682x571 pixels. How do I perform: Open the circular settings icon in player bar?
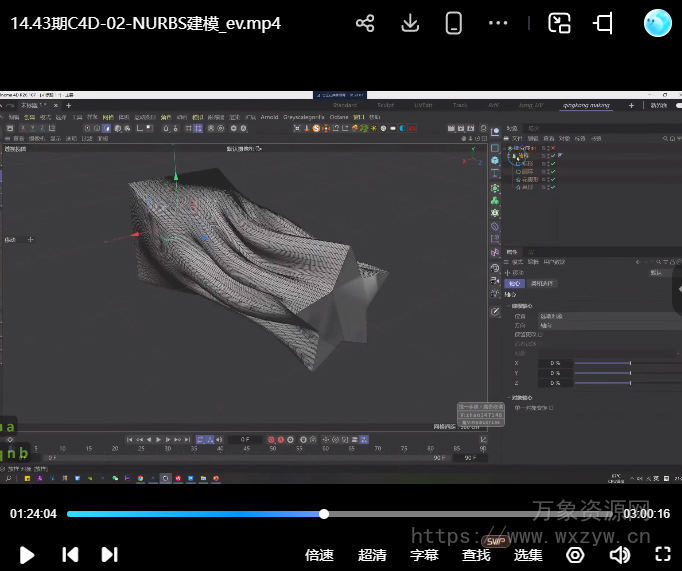pyautogui.click(x=575, y=554)
